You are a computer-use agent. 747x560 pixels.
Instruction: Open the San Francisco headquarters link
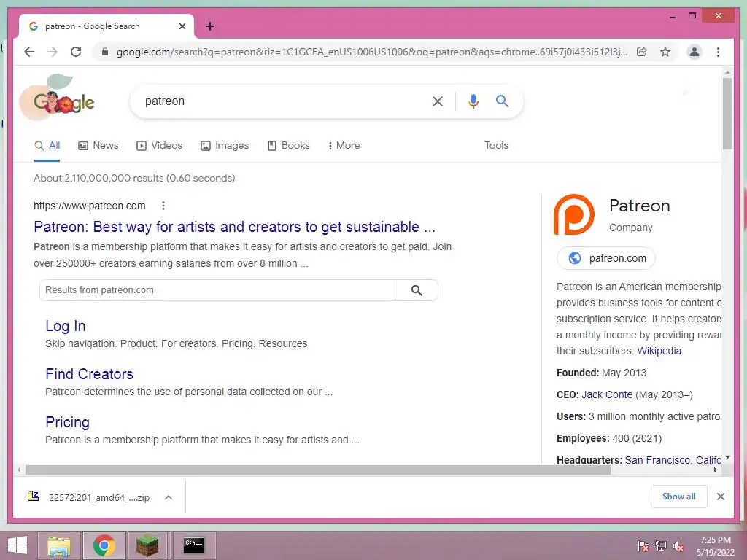point(673,459)
